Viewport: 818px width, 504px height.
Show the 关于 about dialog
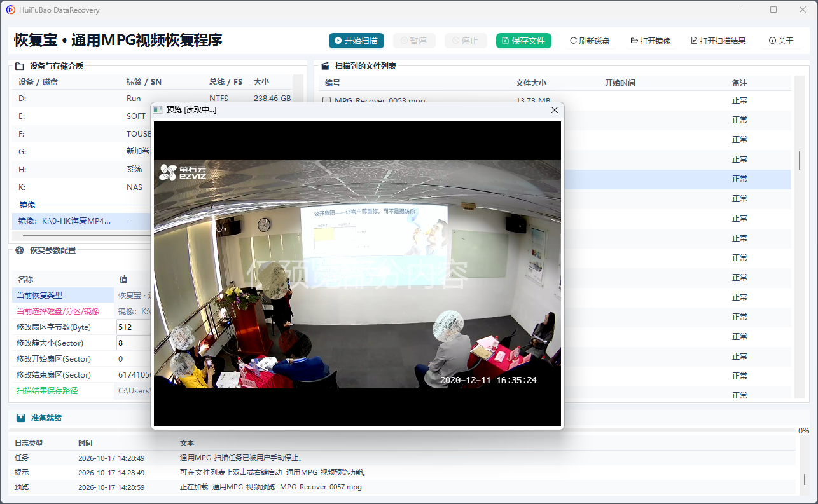[781, 41]
